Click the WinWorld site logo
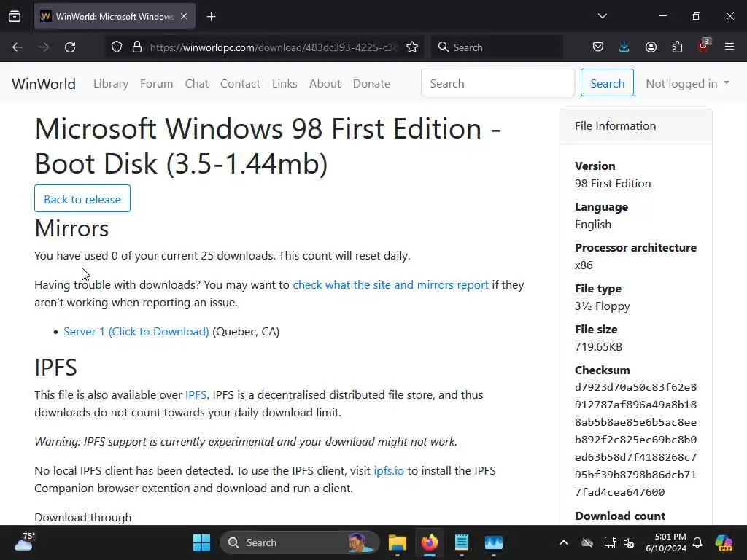747x560 pixels. [44, 83]
